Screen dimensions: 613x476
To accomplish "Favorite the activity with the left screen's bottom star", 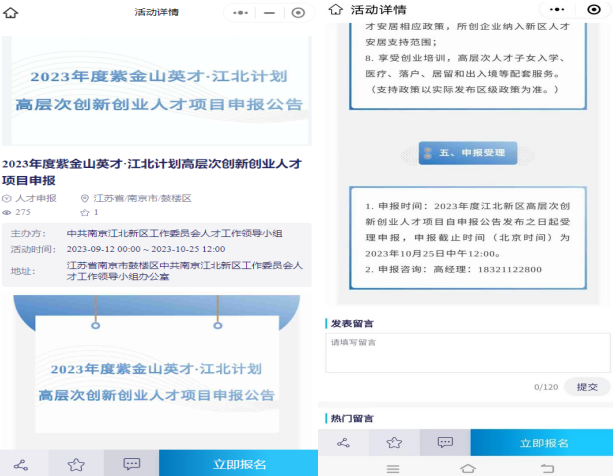I will (x=76, y=464).
